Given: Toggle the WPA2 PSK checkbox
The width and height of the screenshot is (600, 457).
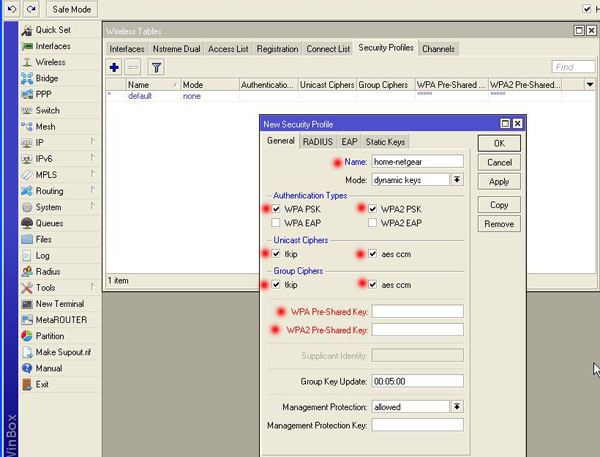Looking at the screenshot, I should [372, 209].
